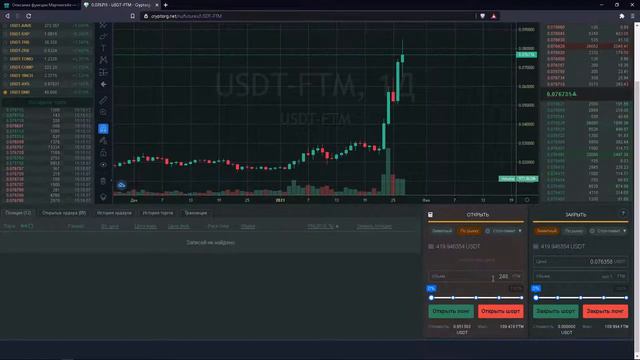Toggle stay in drawing mode icon
This screenshot has height=360, width=640.
click(x=103, y=141)
